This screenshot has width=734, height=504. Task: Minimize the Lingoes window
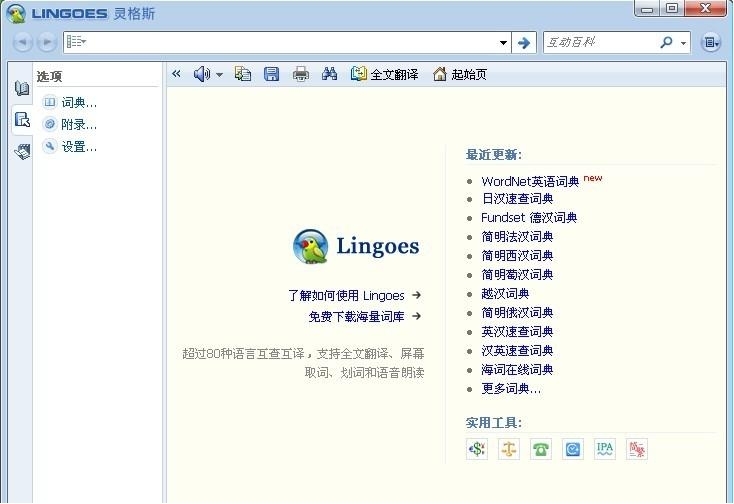[647, 9]
